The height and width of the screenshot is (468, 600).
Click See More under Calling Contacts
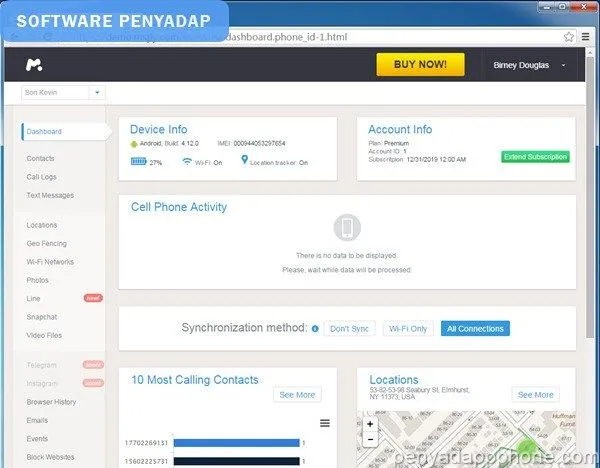point(297,395)
